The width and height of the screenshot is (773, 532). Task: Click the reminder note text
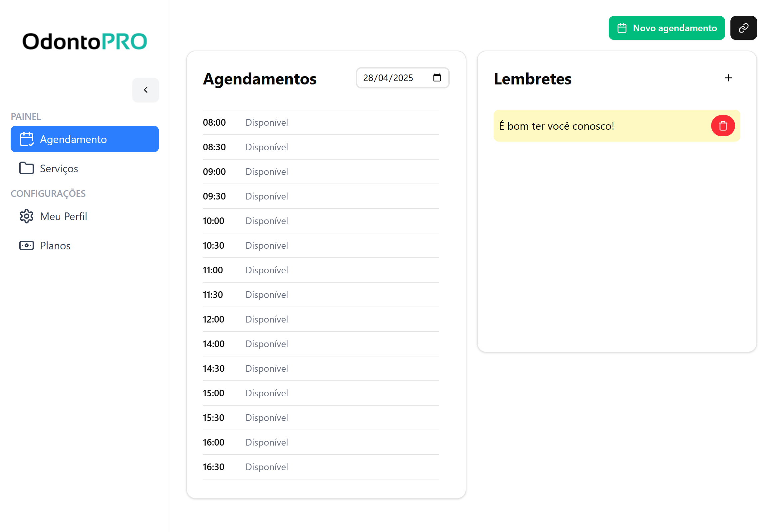pos(556,126)
